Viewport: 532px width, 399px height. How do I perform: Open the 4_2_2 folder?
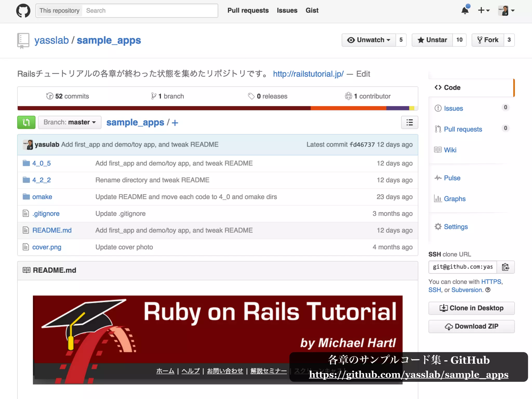pyautogui.click(x=42, y=180)
